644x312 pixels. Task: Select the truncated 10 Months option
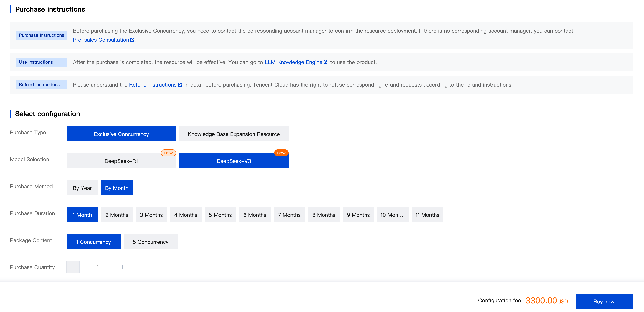pyautogui.click(x=393, y=215)
